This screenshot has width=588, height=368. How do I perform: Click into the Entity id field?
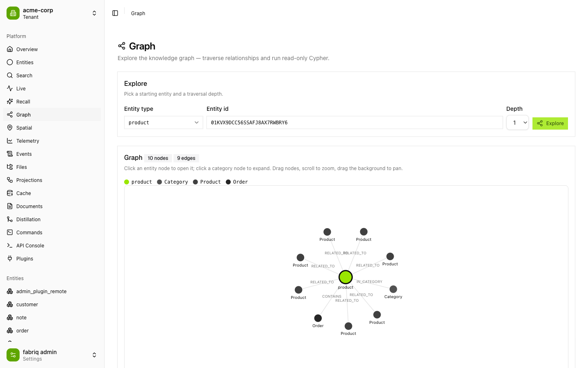pos(354,123)
